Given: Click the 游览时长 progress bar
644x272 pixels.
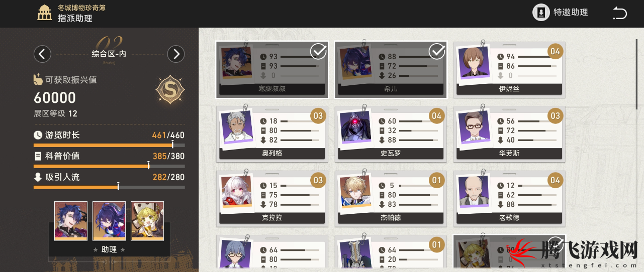Looking at the screenshot, I should click(109, 145).
